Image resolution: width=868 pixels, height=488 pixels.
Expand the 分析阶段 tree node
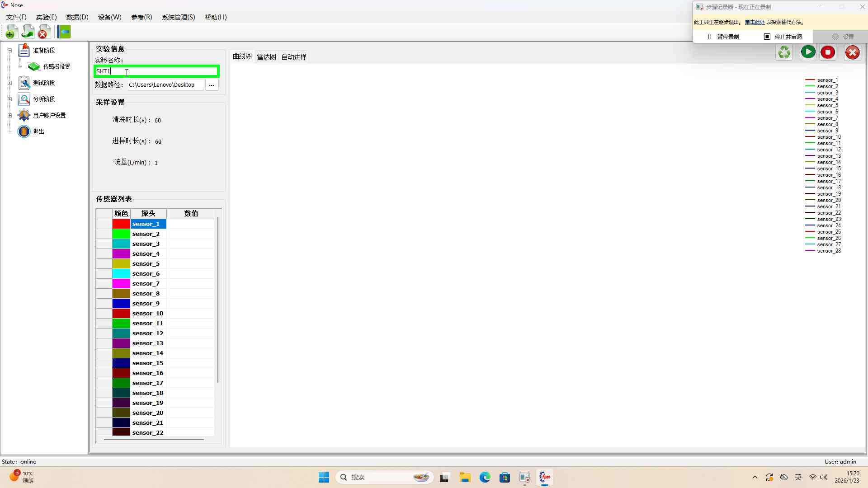pos(9,99)
